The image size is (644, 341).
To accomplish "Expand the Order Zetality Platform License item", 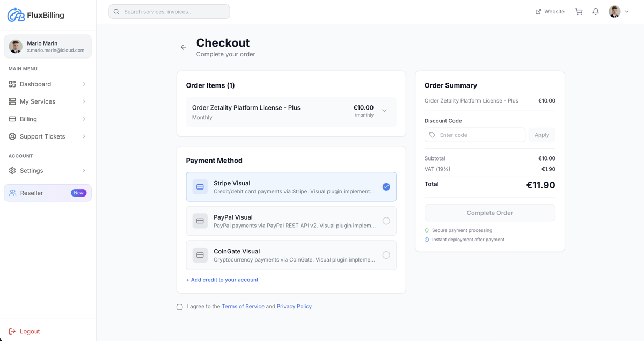I will (x=384, y=110).
